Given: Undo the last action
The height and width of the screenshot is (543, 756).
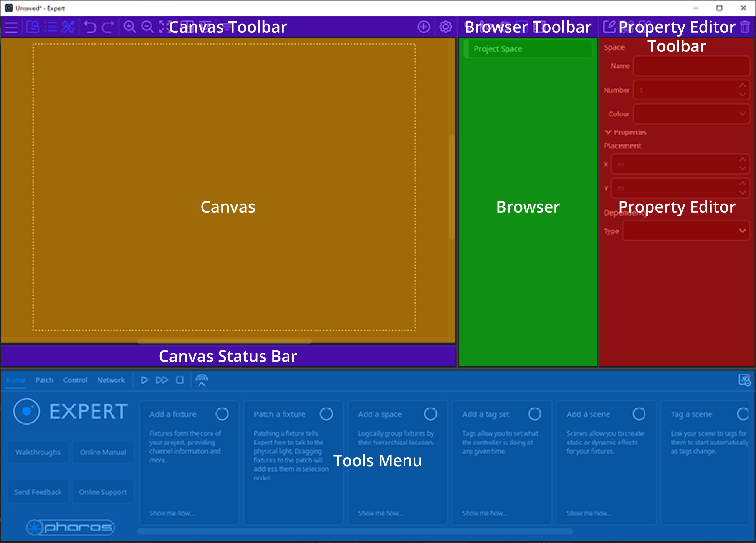Looking at the screenshot, I should [x=91, y=27].
